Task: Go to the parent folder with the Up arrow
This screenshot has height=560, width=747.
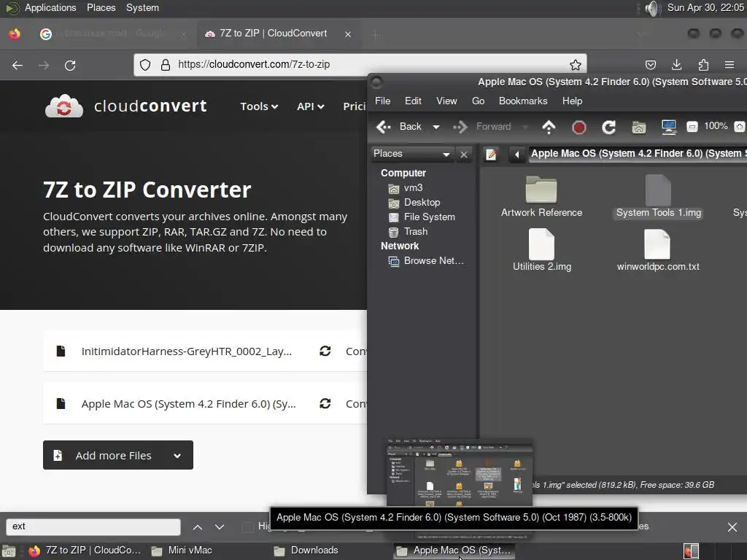Action: click(549, 127)
